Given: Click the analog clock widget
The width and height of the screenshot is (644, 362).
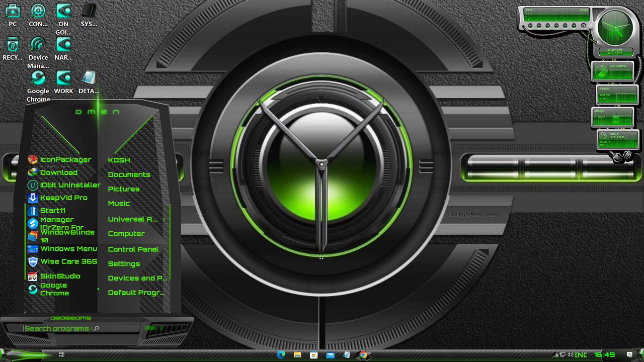Looking at the screenshot, I should tap(615, 27).
